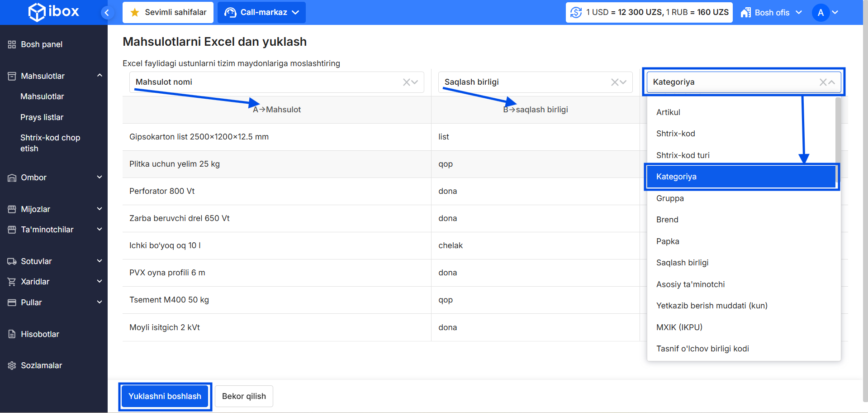Select Brend from the dropdown list
The width and height of the screenshot is (868, 413).
(x=667, y=220)
